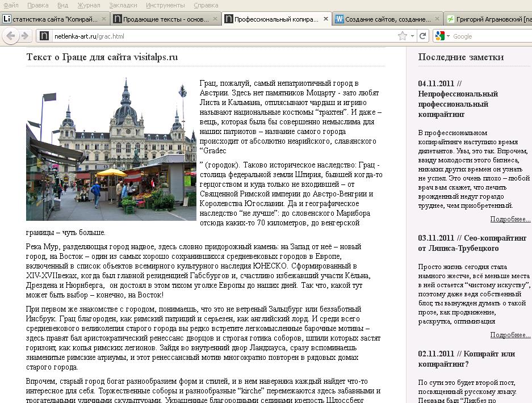
Task: Bookmark this page with the star icon
Action: pyautogui.click(x=403, y=36)
